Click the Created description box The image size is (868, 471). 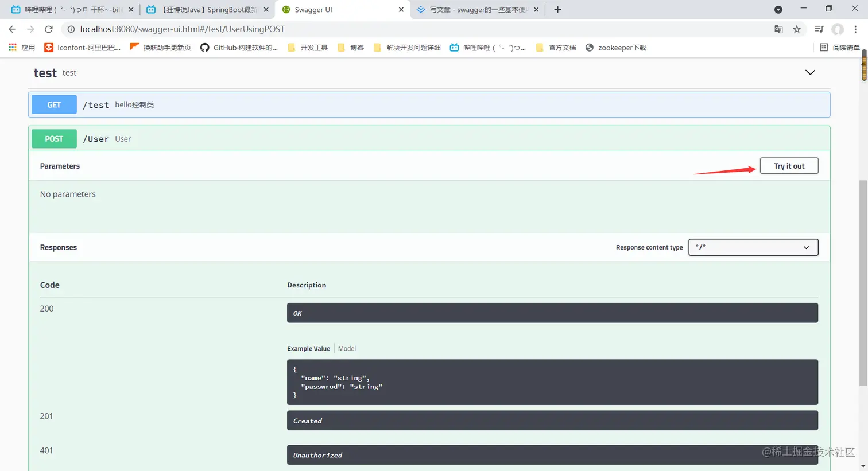552,421
